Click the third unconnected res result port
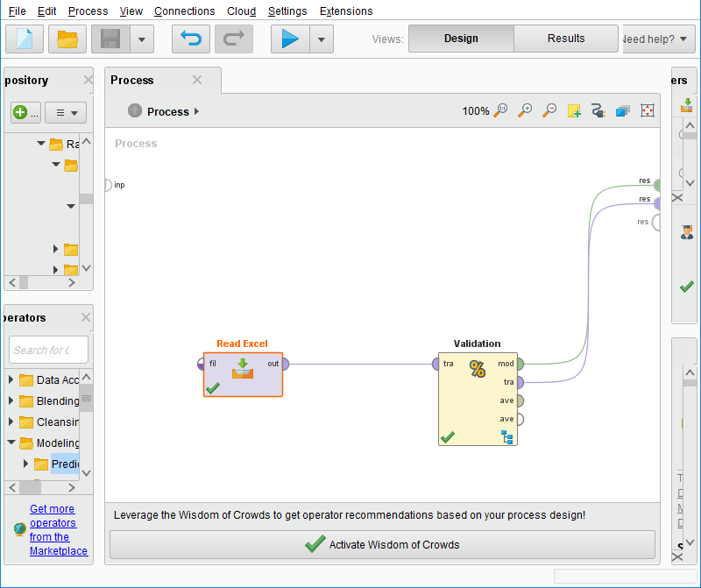Viewport: 701px width, 588px height. coord(655,223)
